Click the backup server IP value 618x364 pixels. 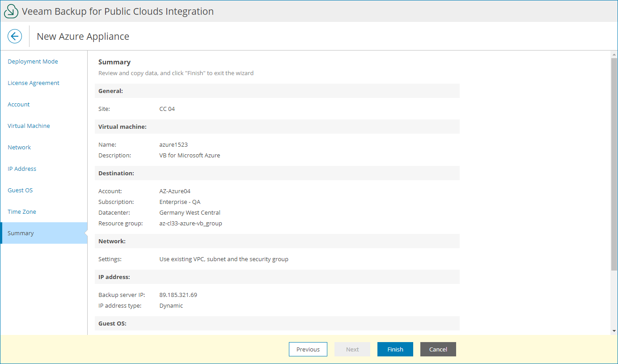(x=178, y=295)
